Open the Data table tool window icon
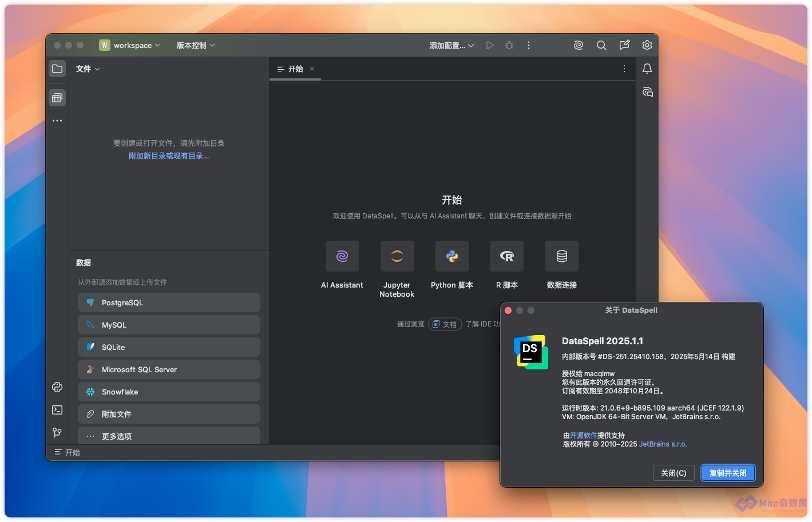 click(x=57, y=98)
